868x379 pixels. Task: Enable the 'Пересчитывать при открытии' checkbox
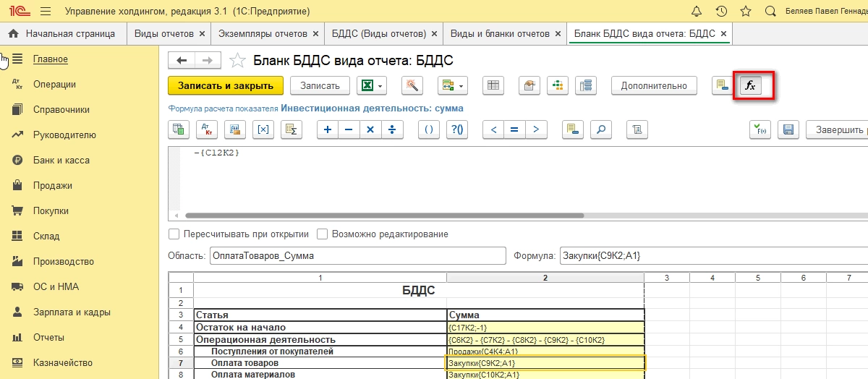[x=174, y=234]
